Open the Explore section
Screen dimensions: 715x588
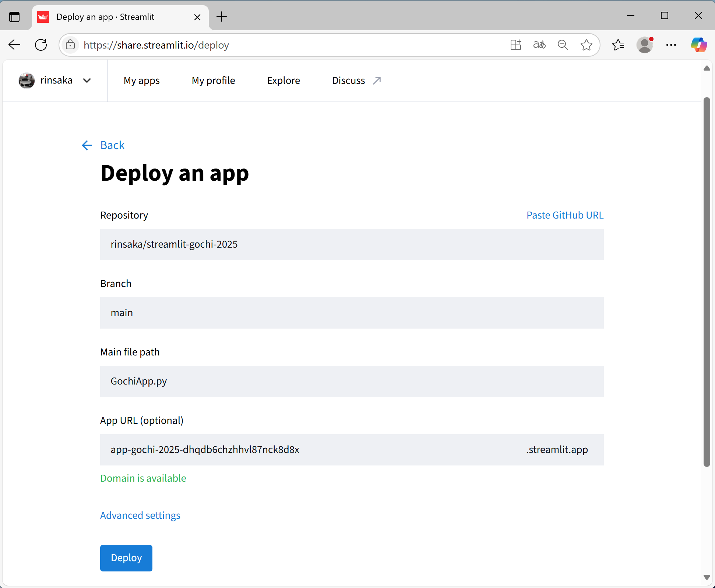pos(283,81)
